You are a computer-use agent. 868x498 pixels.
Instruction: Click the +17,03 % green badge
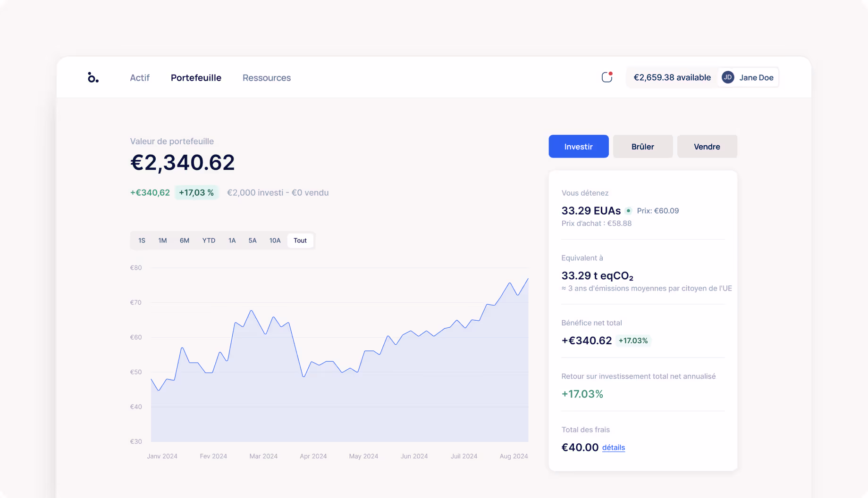[196, 192]
